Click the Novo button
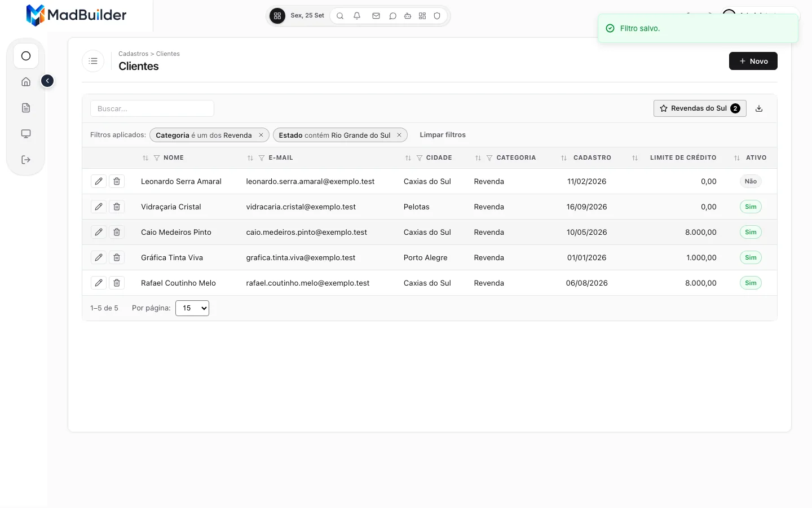Viewport: 812px width, 508px height. pyautogui.click(x=753, y=61)
